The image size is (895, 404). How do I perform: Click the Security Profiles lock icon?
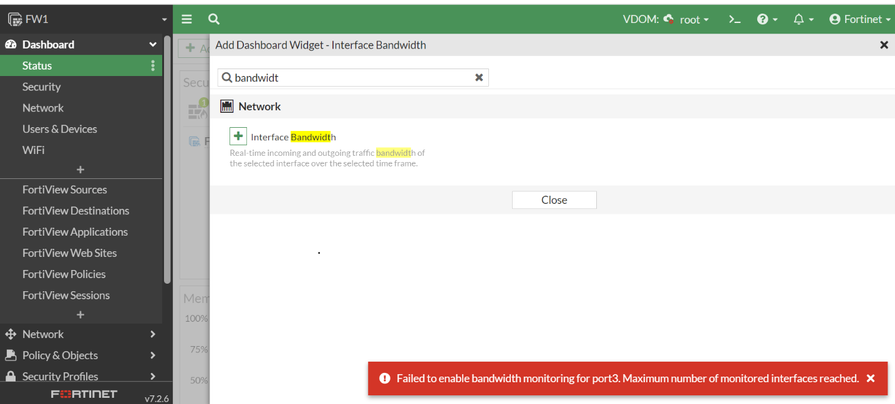point(10,376)
